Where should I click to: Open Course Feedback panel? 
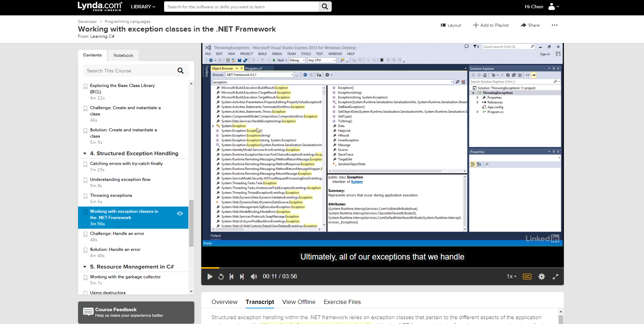click(136, 313)
